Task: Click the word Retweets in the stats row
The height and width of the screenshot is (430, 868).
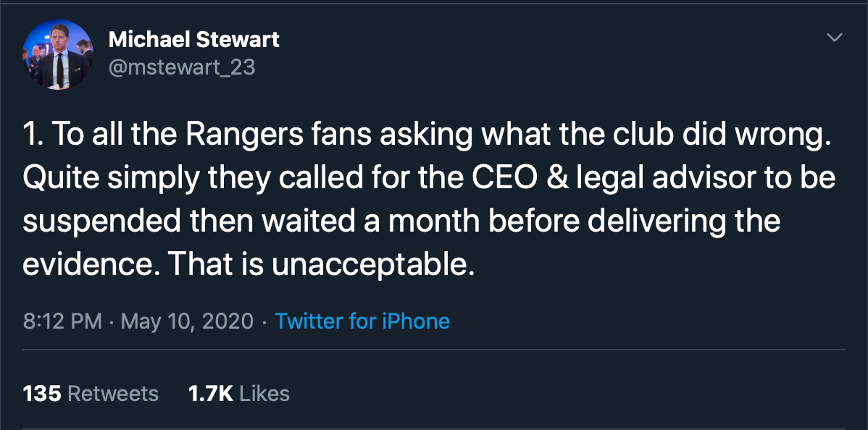Action: 113,394
